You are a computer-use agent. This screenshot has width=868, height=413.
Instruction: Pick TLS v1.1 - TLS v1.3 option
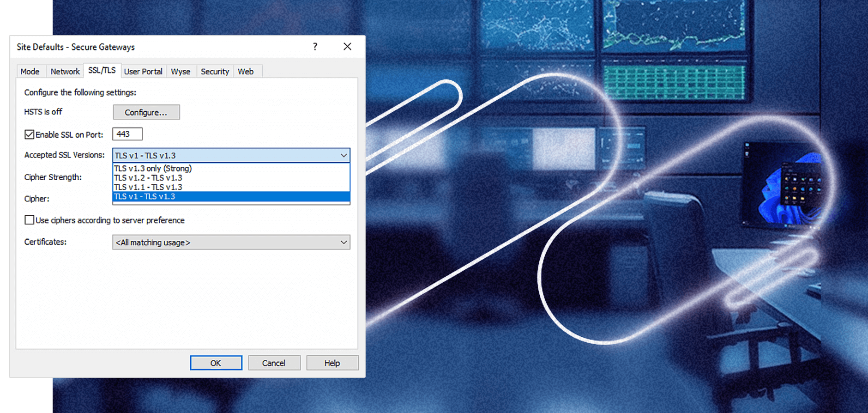point(231,187)
